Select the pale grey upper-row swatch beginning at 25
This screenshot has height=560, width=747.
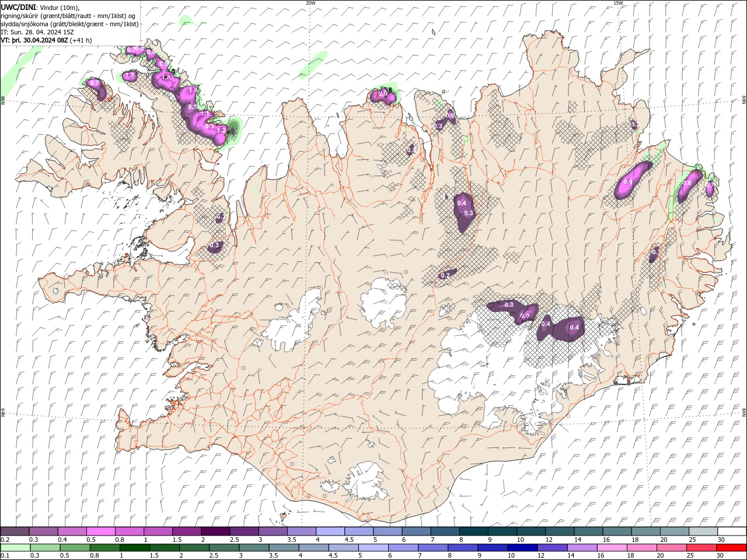(703, 531)
